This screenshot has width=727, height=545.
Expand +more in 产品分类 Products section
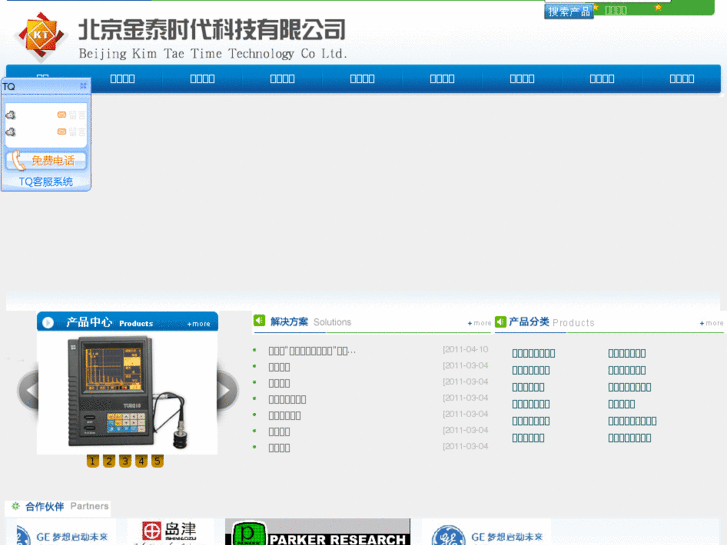tap(711, 323)
